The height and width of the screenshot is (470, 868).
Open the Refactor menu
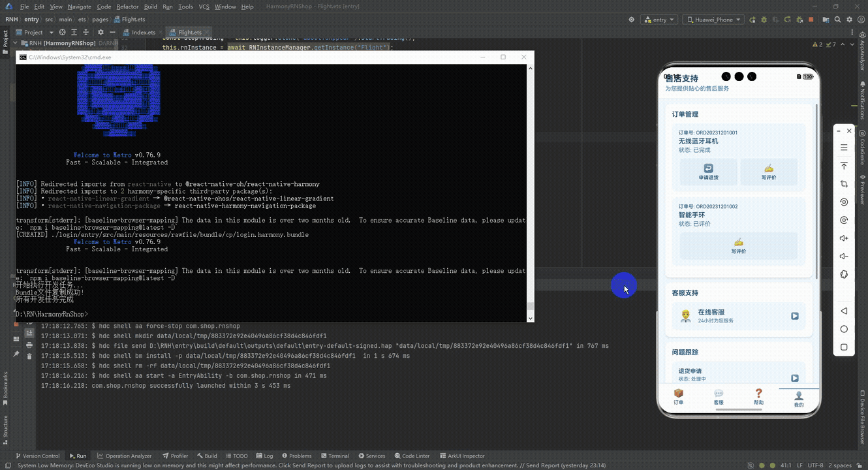click(127, 7)
